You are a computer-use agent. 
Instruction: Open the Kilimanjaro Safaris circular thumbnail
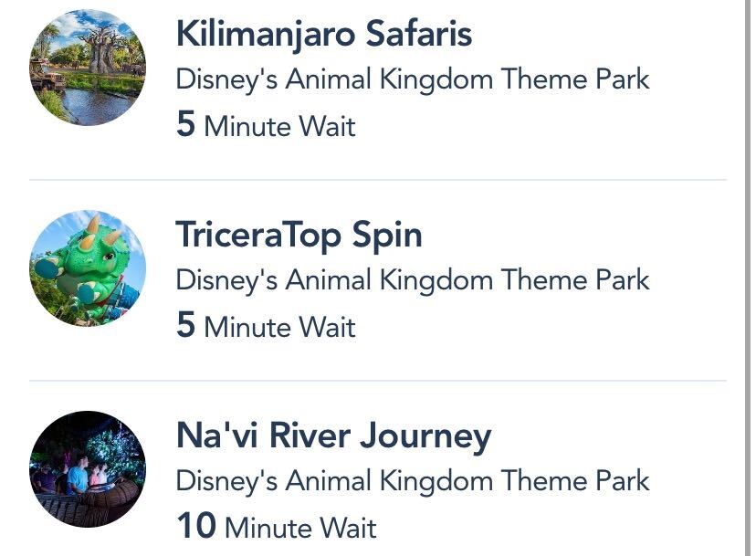tap(88, 68)
